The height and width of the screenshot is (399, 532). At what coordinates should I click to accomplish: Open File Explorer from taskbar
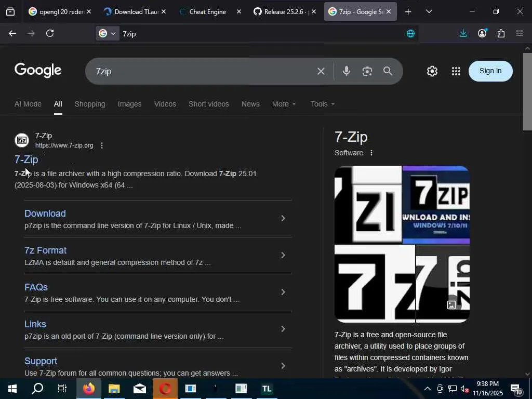[x=114, y=389]
